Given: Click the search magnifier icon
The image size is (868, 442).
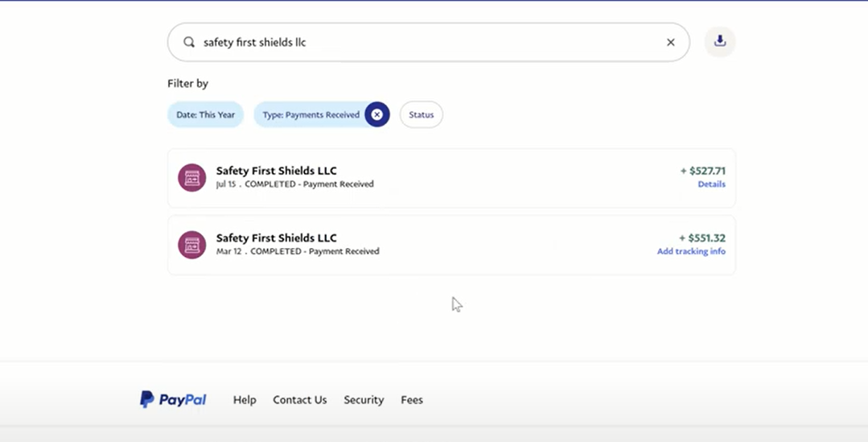Looking at the screenshot, I should click(x=189, y=42).
